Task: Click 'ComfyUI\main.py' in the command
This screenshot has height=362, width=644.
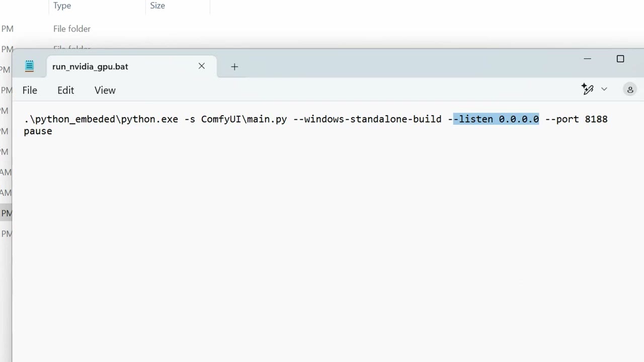Action: coord(244,119)
